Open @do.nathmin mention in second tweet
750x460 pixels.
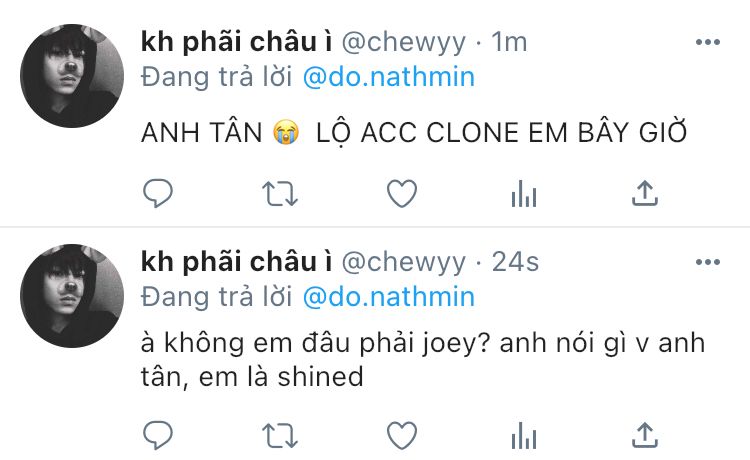(389, 297)
